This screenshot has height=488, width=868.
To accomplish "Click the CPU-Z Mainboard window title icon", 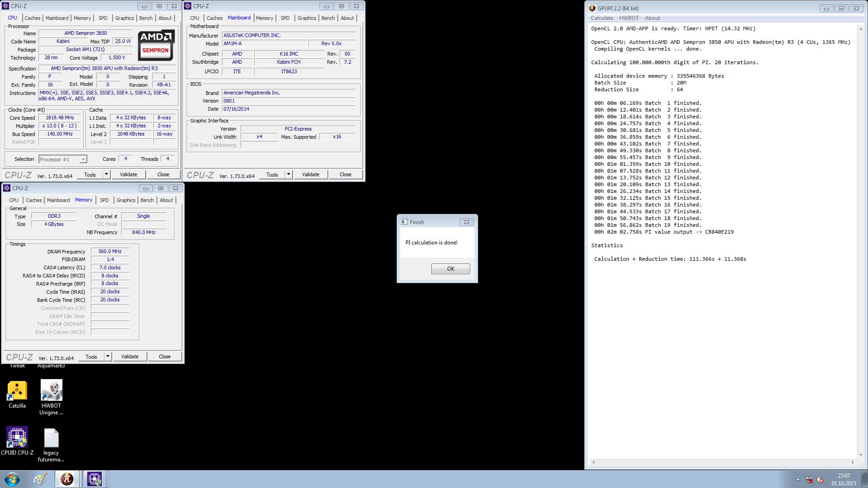I will (x=188, y=6).
